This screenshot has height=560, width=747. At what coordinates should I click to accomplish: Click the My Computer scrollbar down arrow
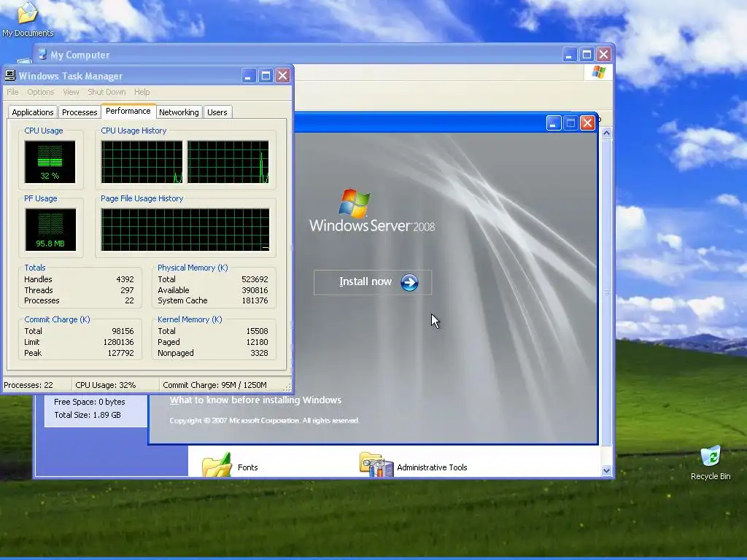click(606, 470)
